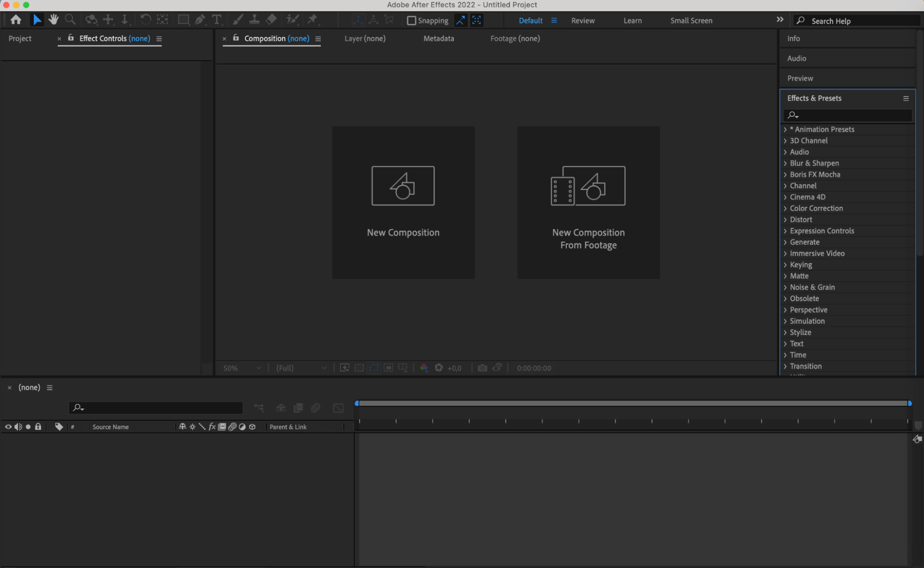Viewport: 924px width, 568px height.
Task: Open the 50% magnification dropdown
Action: click(x=242, y=368)
